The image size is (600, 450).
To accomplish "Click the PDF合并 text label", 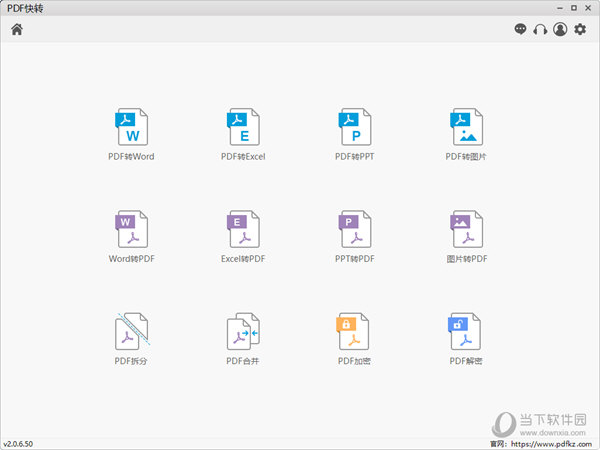I will tap(243, 361).
